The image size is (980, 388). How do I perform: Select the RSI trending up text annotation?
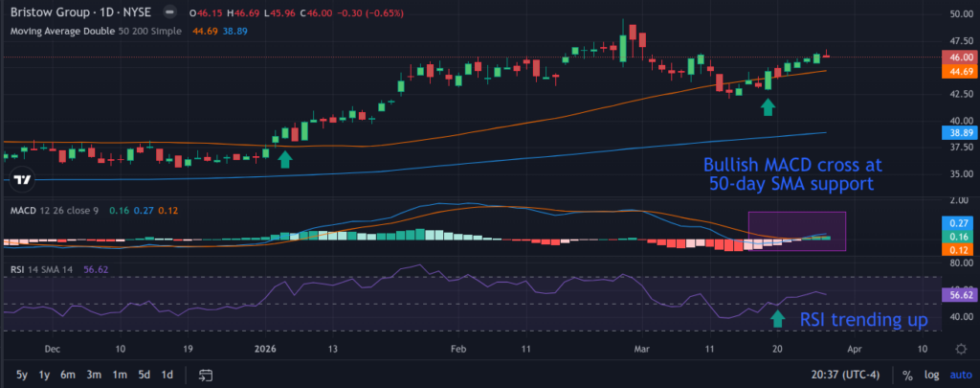click(x=864, y=320)
